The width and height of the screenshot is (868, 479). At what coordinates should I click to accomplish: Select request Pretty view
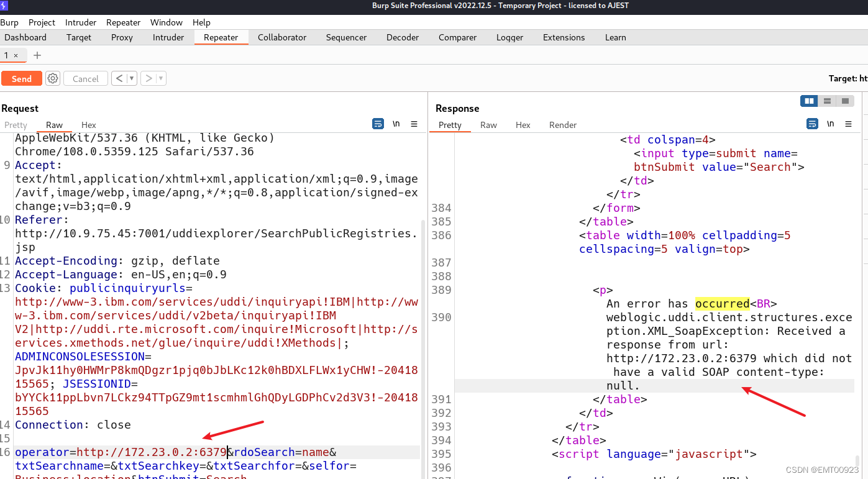pos(16,125)
